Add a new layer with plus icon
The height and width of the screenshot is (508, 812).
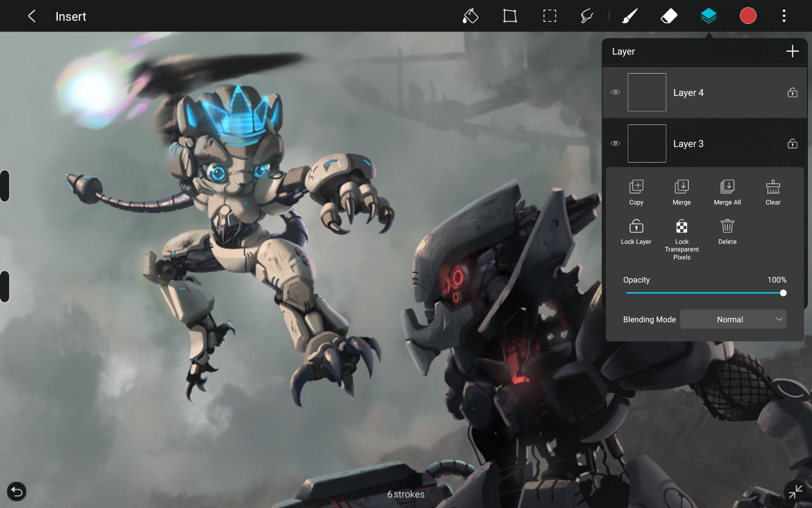coord(792,51)
